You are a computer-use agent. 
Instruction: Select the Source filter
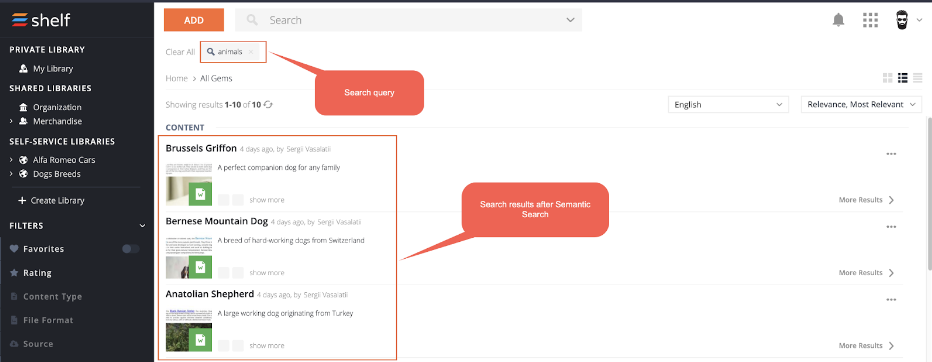[38, 344]
